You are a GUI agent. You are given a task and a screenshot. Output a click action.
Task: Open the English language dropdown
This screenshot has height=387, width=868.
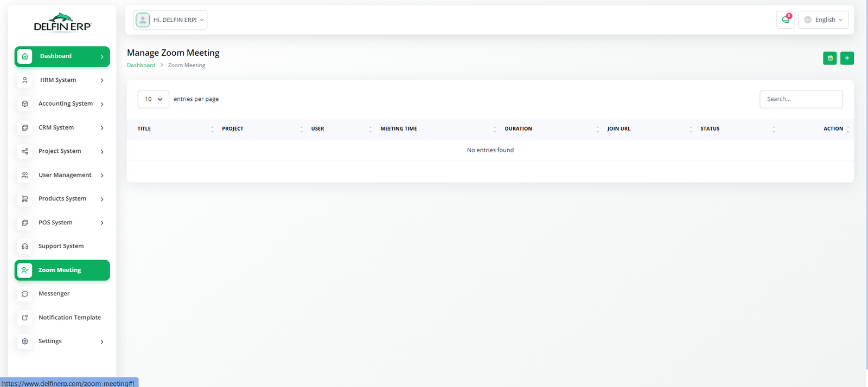point(823,20)
